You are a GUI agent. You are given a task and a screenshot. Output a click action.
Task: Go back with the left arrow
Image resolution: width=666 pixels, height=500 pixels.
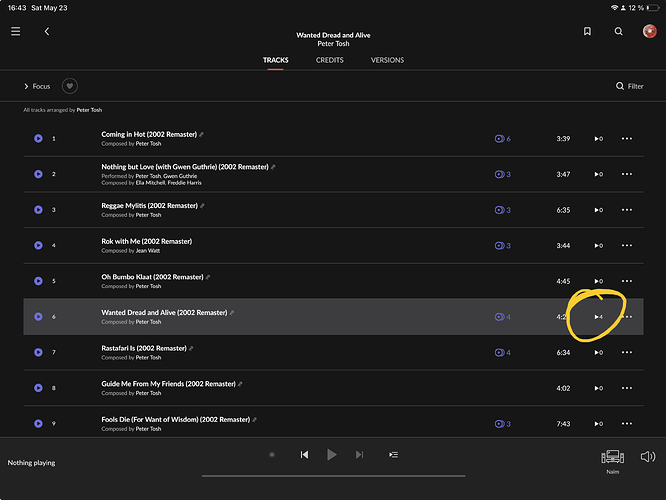pos(47,31)
